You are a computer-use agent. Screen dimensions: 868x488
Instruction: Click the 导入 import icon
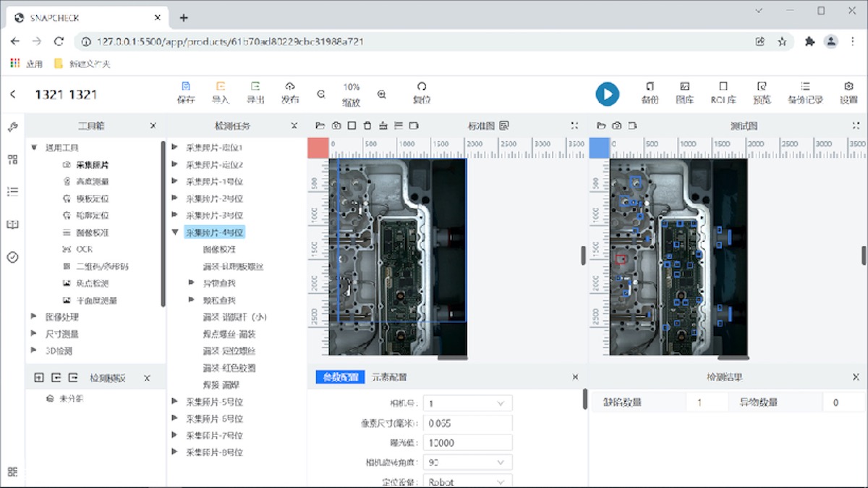221,86
